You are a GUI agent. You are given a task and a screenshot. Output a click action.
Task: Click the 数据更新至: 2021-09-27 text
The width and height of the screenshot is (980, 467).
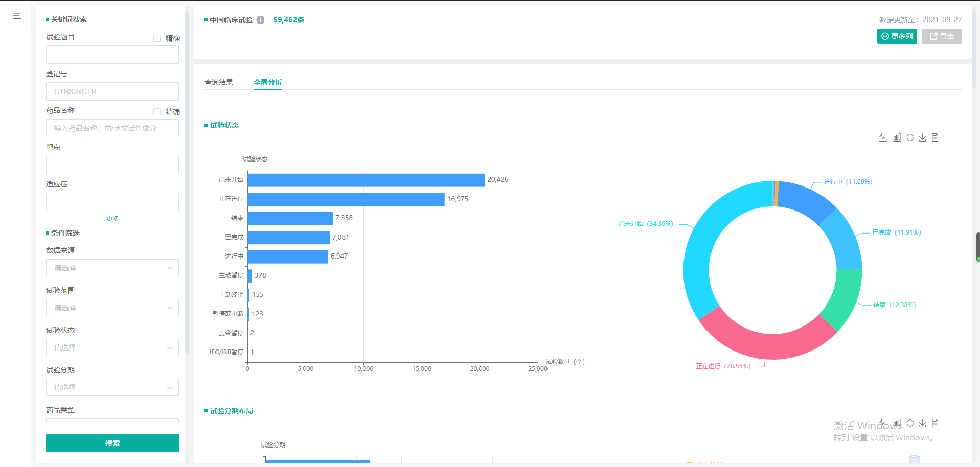pyautogui.click(x=921, y=20)
